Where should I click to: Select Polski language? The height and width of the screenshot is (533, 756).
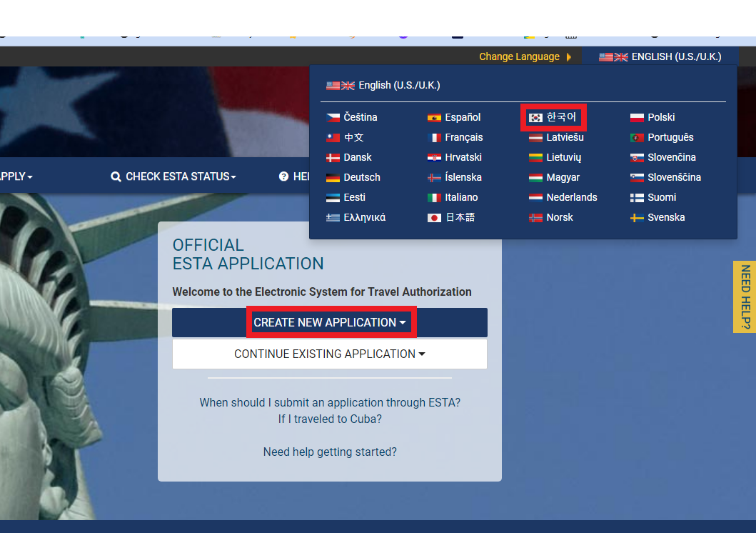(652, 117)
